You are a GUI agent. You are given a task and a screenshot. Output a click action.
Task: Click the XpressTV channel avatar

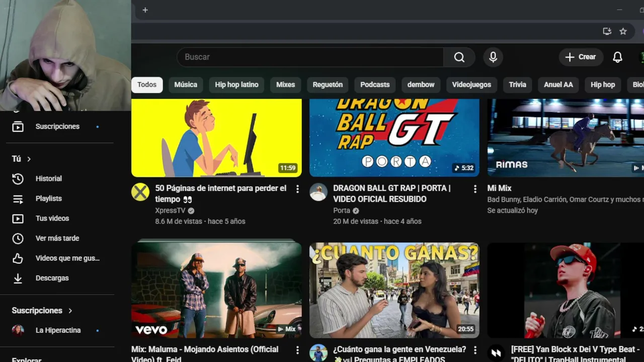pos(140,192)
